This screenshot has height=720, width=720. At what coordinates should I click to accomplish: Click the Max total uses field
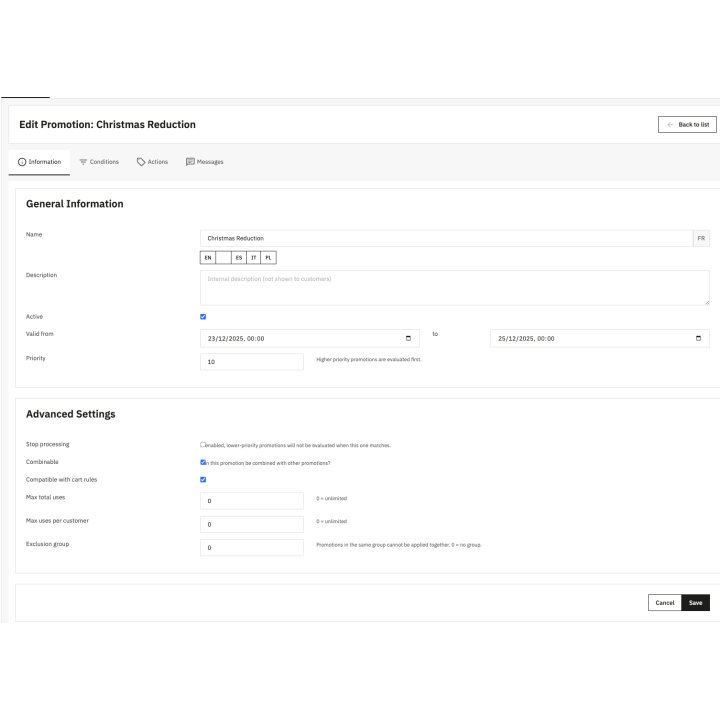251,501
